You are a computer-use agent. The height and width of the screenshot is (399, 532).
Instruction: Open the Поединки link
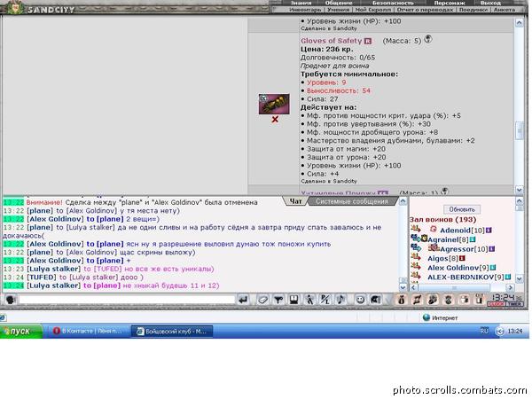pos(473,10)
